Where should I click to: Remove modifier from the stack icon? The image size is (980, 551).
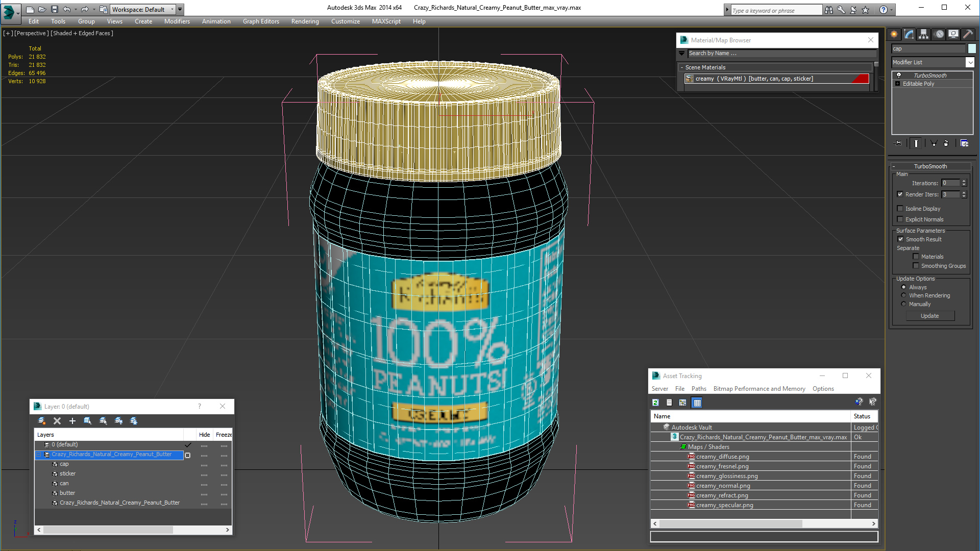[946, 143]
